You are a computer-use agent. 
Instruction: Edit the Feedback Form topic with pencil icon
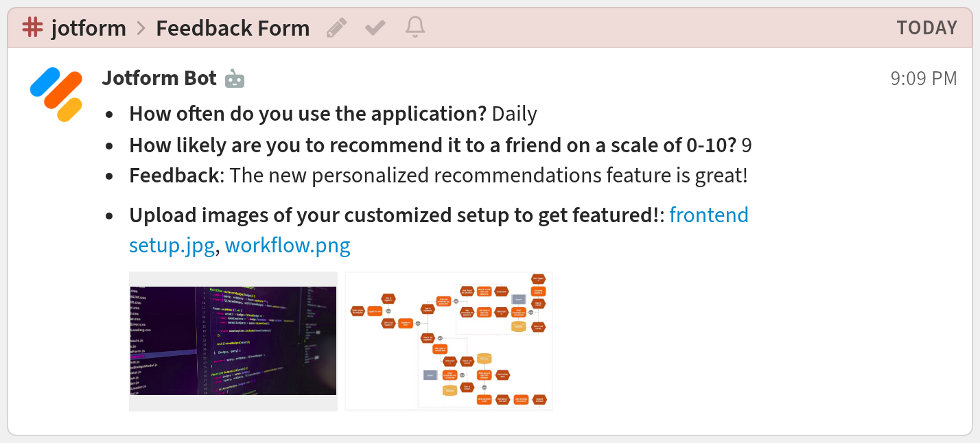pos(336,28)
